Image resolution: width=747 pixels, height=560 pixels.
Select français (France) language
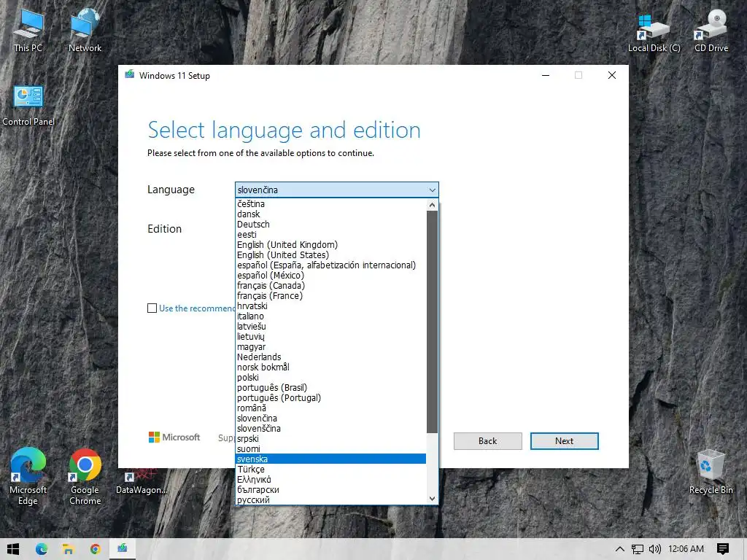(x=331, y=296)
